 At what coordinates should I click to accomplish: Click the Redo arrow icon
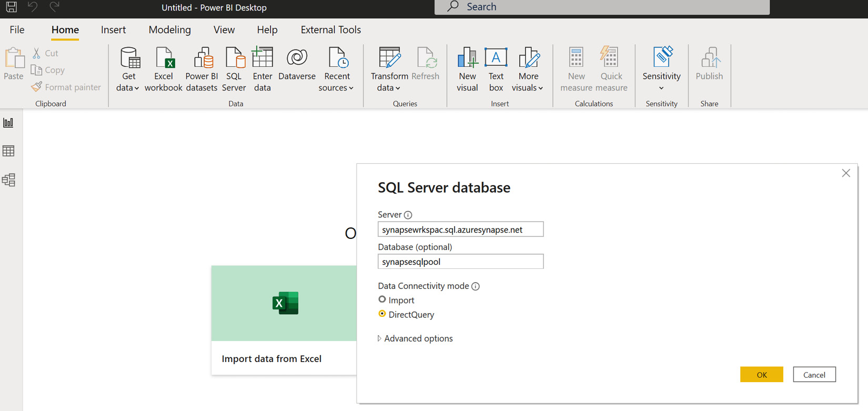pyautogui.click(x=54, y=7)
